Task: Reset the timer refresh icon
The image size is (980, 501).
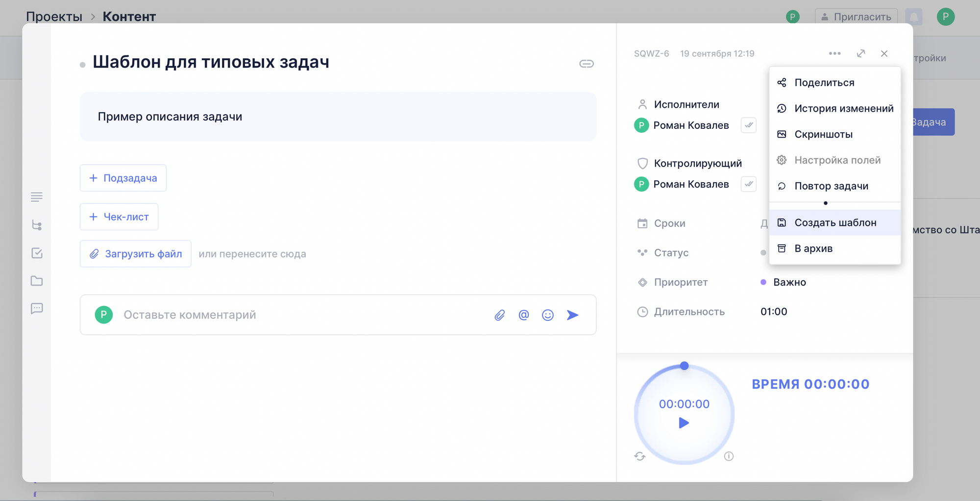Action: 640,456
